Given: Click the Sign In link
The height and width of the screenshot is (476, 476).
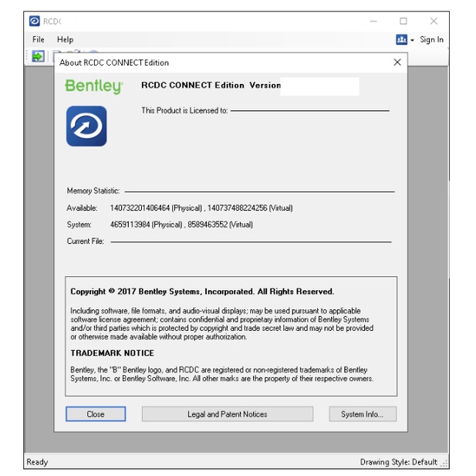Looking at the screenshot, I should pos(431,39).
